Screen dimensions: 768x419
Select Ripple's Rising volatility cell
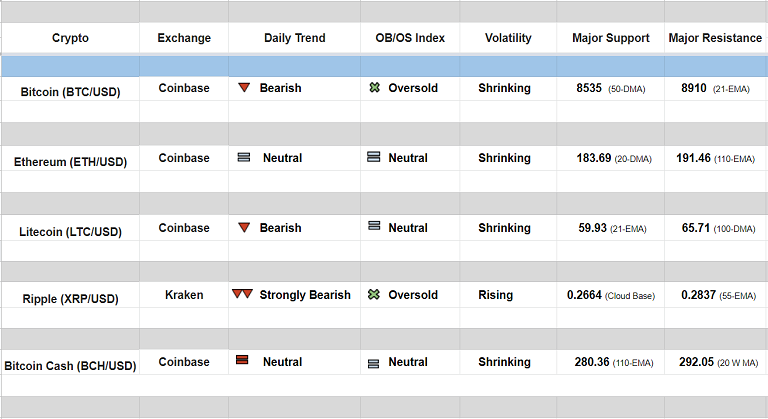point(495,295)
